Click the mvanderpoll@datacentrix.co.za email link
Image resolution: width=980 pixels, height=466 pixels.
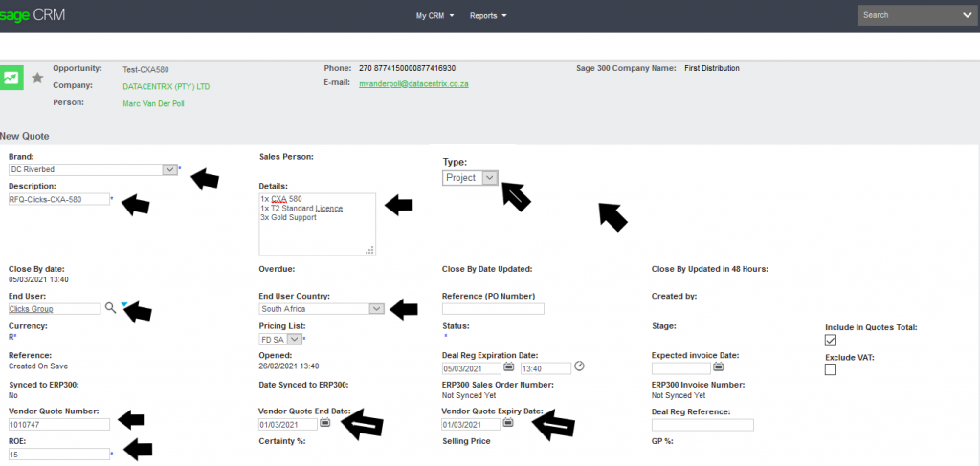[x=413, y=84]
